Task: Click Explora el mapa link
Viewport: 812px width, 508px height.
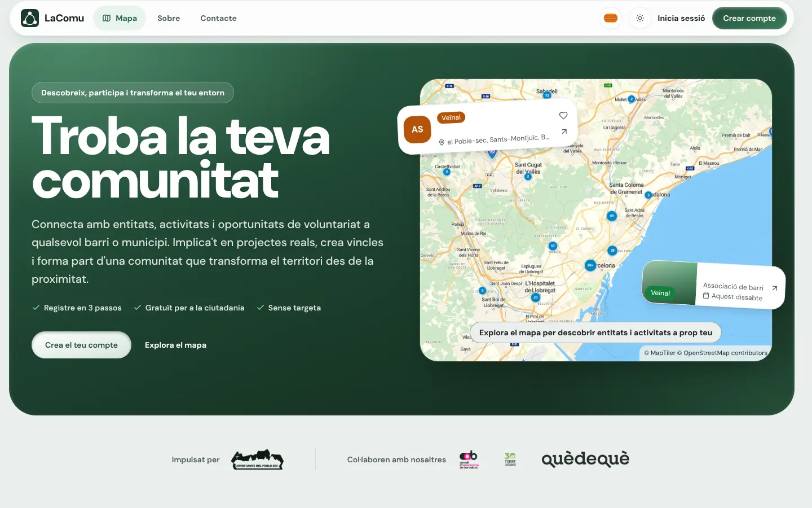Action: [175, 345]
